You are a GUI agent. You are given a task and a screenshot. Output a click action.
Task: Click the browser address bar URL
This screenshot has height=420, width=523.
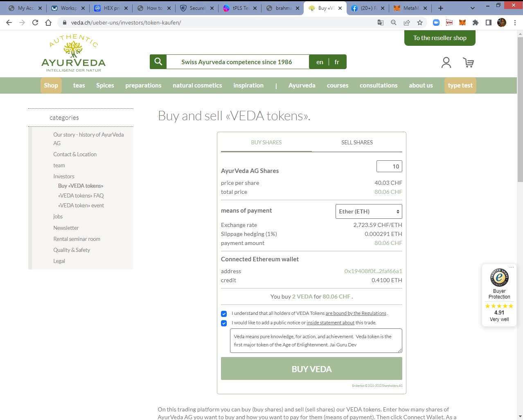pyautogui.click(x=126, y=22)
